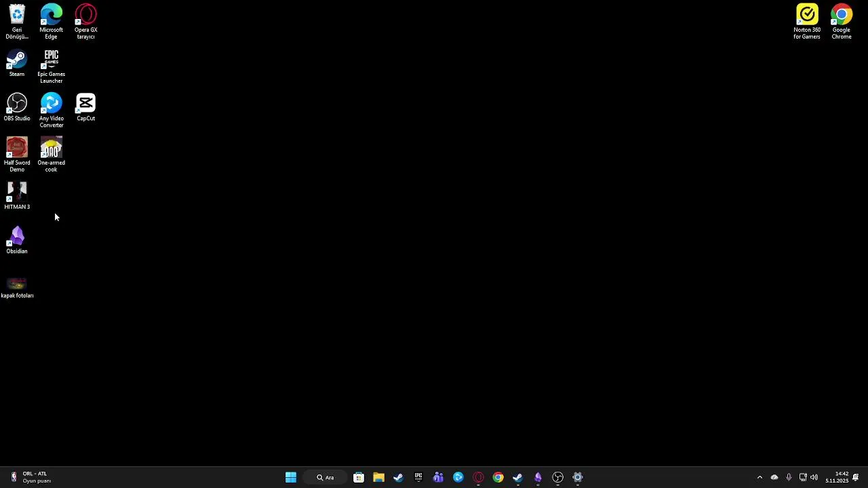The width and height of the screenshot is (868, 488).
Task: Open the clock showing 14:42
Action: 837,477
